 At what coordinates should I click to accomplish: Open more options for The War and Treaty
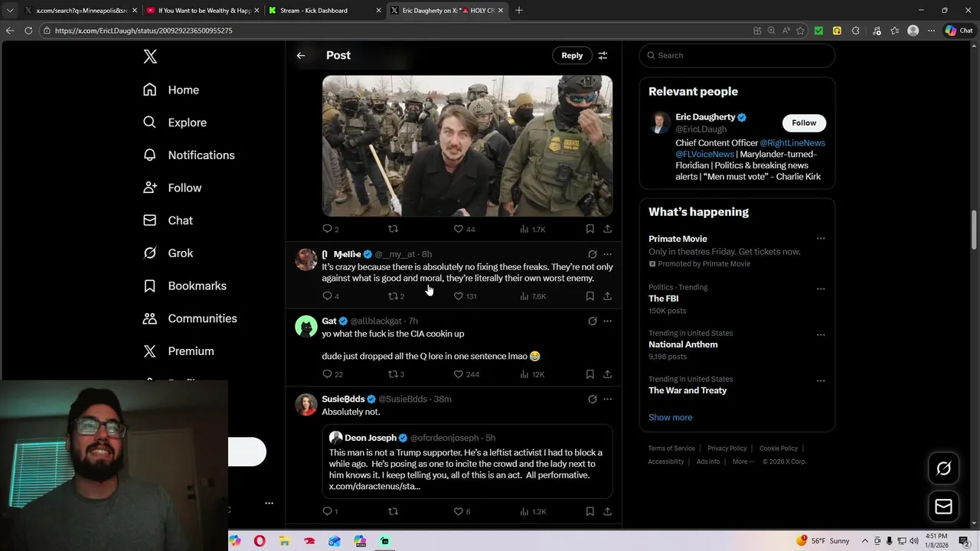click(x=821, y=381)
